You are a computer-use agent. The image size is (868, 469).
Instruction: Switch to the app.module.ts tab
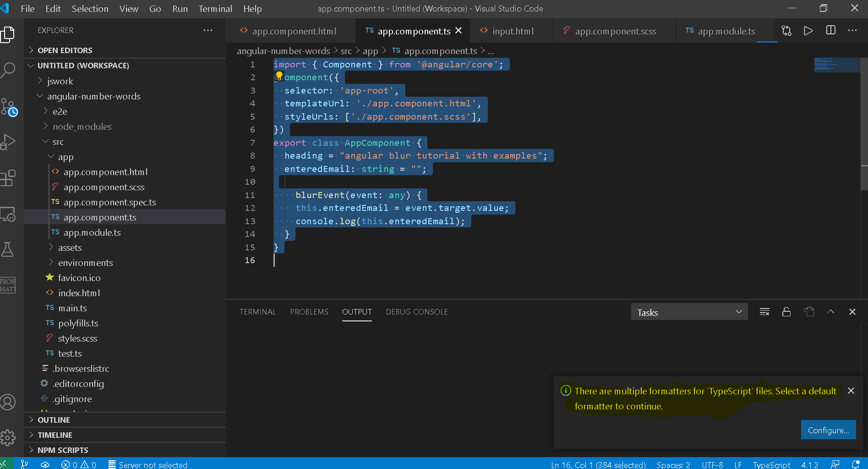726,31
